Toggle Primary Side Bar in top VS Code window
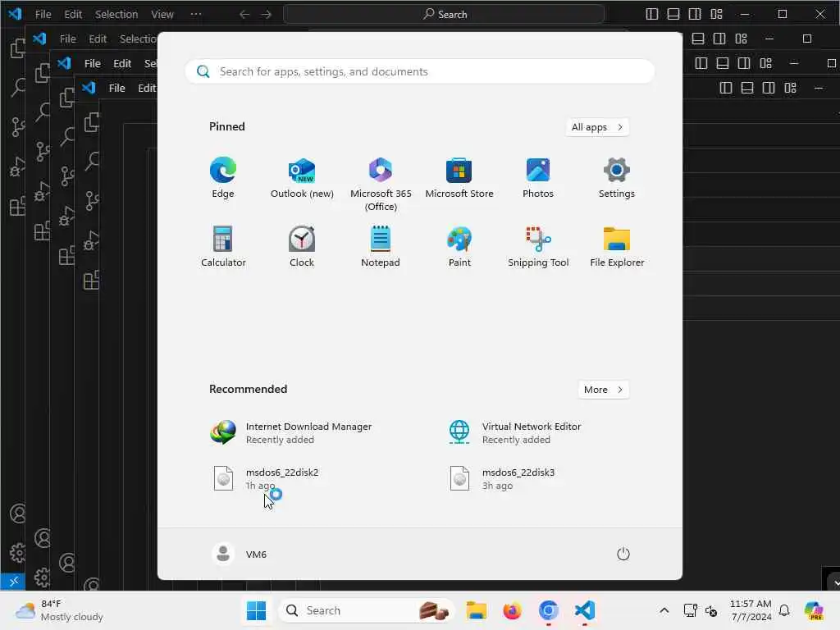Screen dimensions: 840x630 pos(652,15)
